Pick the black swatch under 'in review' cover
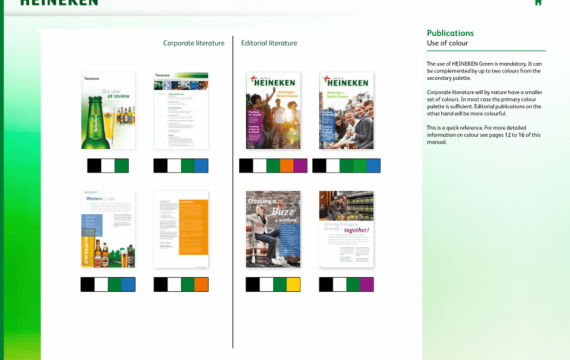 tap(94, 166)
